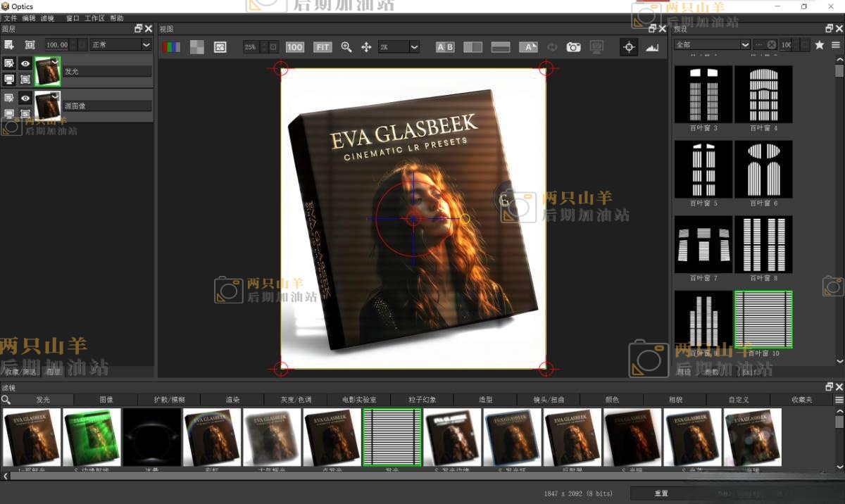Click the star favorites icon in presets

click(819, 44)
